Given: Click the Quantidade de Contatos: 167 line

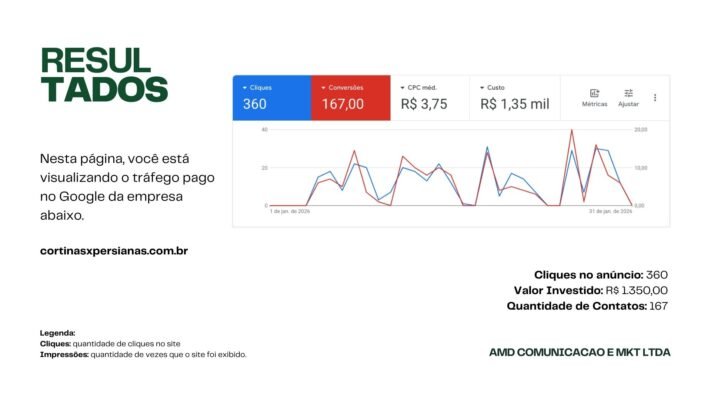Looking at the screenshot, I should point(587,306).
